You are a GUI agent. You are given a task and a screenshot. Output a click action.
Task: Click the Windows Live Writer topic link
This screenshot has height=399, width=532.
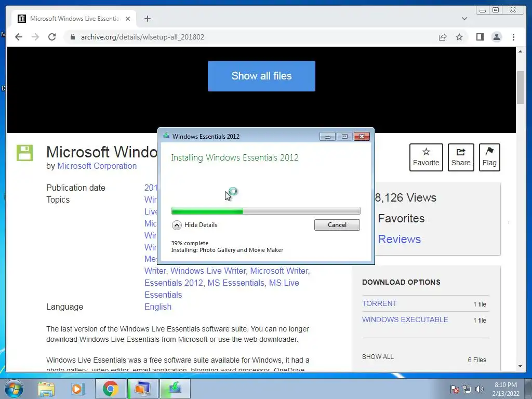tap(208, 271)
